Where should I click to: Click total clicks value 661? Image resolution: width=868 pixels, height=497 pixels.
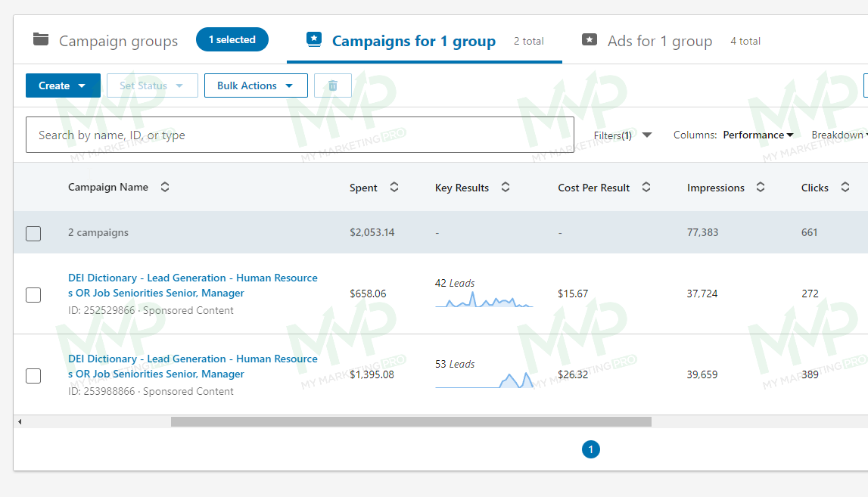(x=809, y=232)
